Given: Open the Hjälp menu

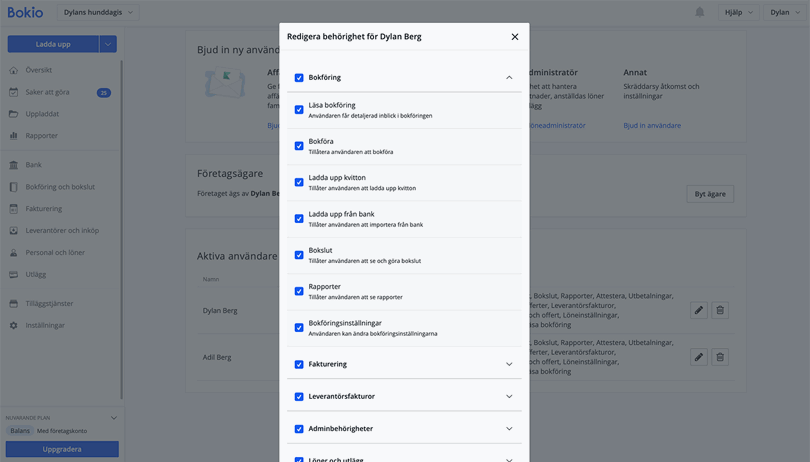Looking at the screenshot, I should point(736,12).
